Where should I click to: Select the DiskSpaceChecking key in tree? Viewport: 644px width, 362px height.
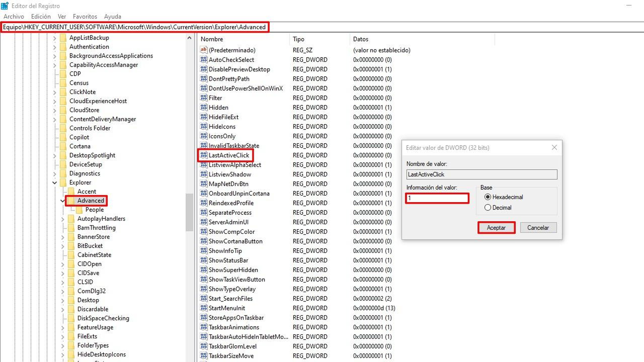(x=103, y=318)
